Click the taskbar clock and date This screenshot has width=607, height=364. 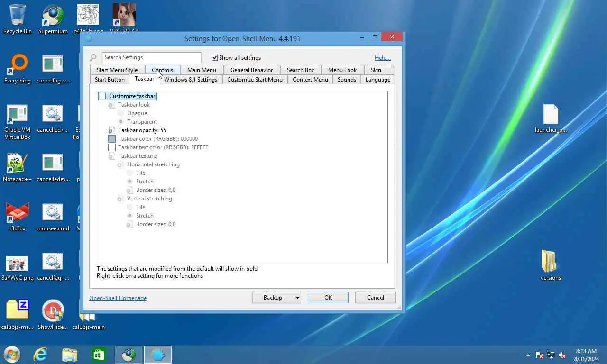(x=586, y=355)
